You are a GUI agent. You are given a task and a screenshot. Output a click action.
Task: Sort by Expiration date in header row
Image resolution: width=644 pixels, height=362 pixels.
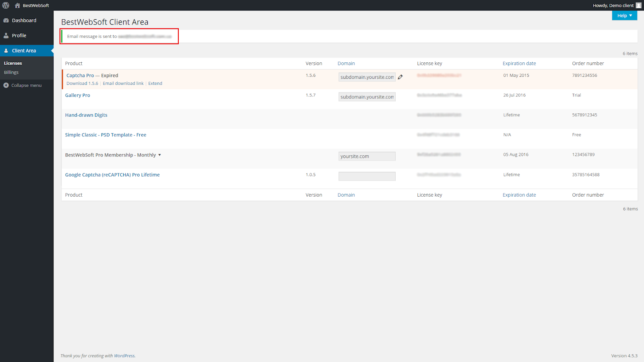tap(519, 63)
